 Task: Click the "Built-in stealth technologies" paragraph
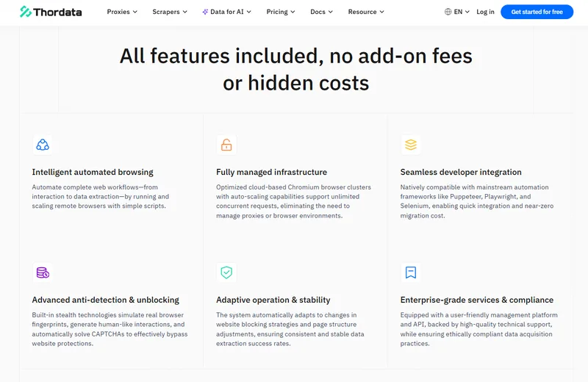[x=110, y=329]
